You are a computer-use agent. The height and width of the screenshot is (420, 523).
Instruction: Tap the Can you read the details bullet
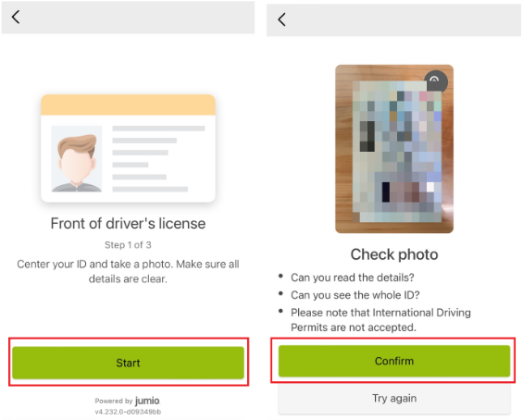coord(353,278)
